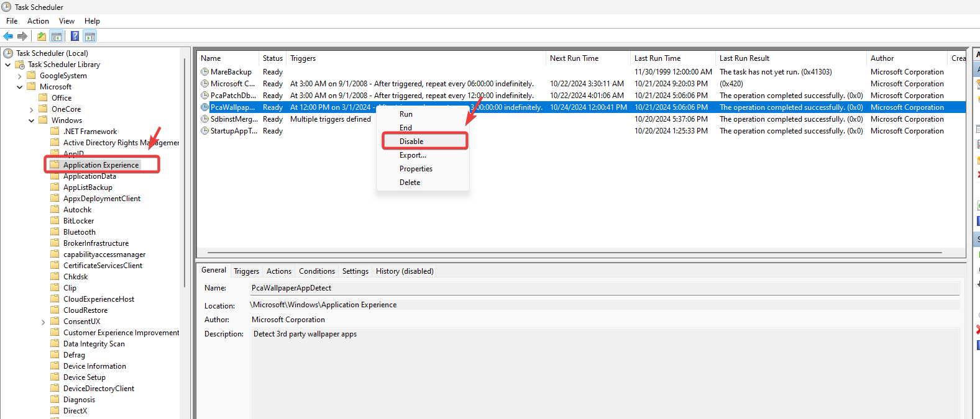Expand the GoogleSystem folder
The image size is (980, 419).
coord(19,76)
